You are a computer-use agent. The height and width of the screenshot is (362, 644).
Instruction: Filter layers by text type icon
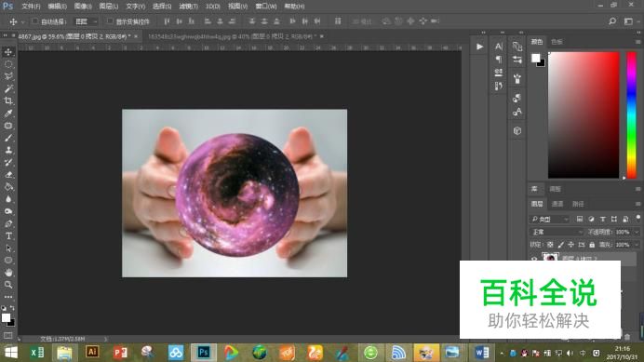(602, 219)
